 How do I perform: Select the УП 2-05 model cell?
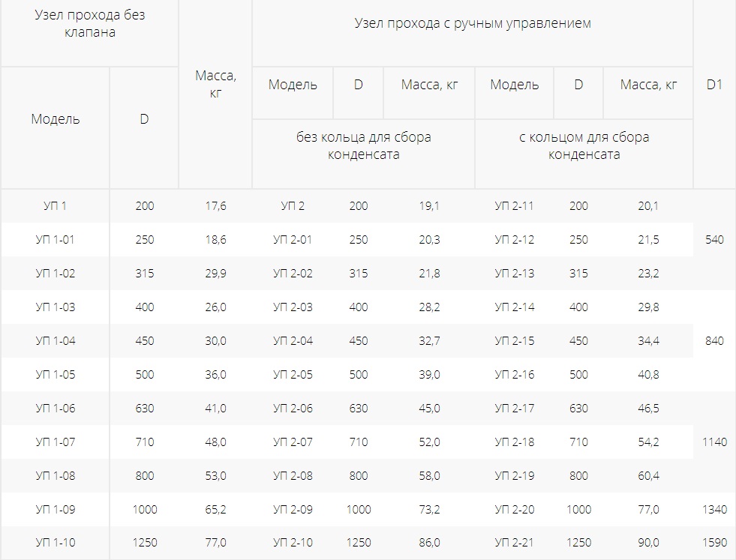tap(293, 375)
